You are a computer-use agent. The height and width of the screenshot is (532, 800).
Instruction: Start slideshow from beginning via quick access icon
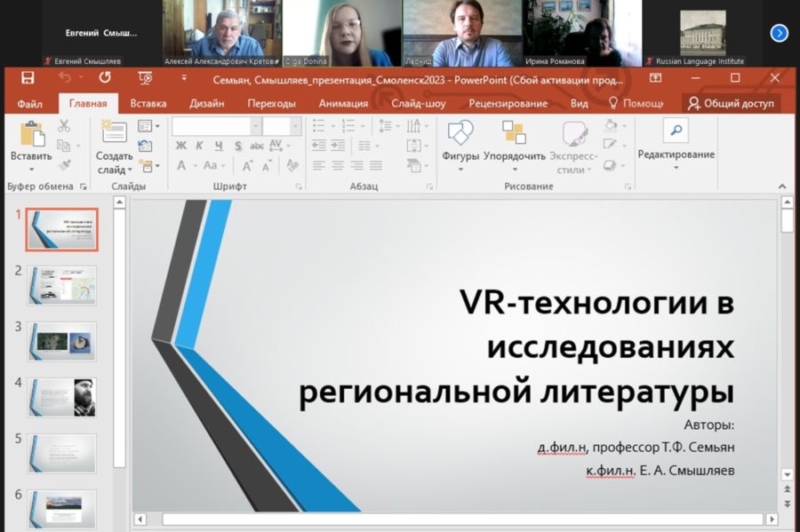click(146, 78)
